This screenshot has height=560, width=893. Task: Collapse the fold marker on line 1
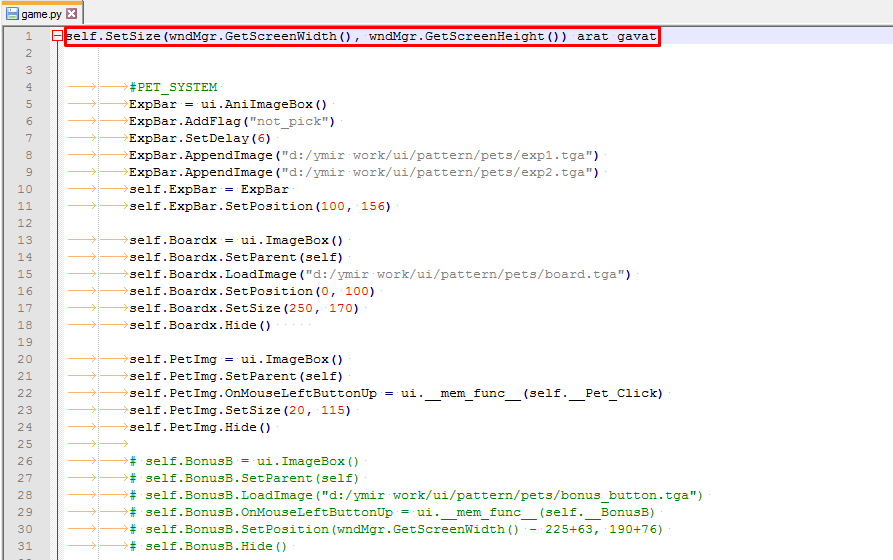(57, 36)
